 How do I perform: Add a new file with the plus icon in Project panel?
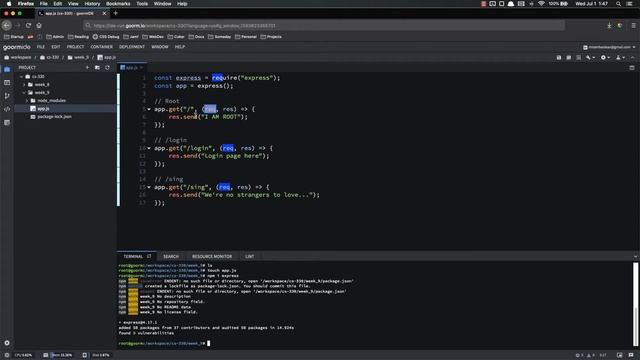87,68
